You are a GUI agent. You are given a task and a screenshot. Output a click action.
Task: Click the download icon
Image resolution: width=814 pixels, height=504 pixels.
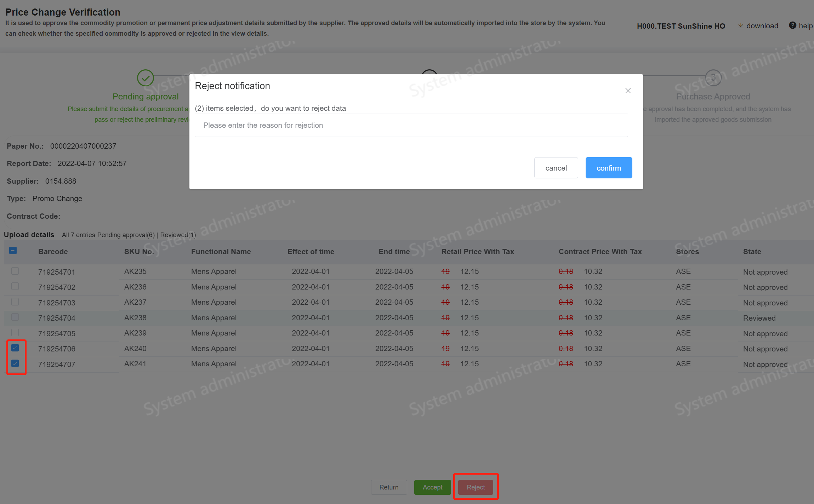pos(740,26)
